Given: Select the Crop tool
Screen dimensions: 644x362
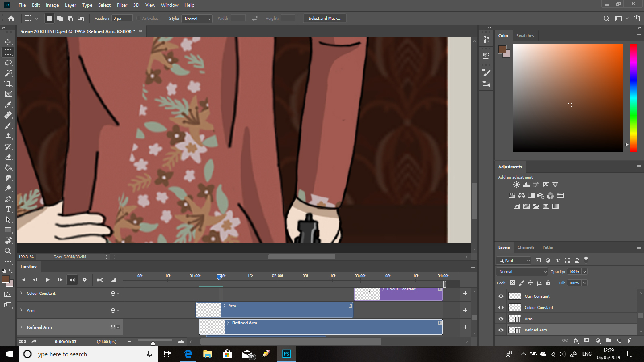Looking at the screenshot, I should [x=8, y=84].
